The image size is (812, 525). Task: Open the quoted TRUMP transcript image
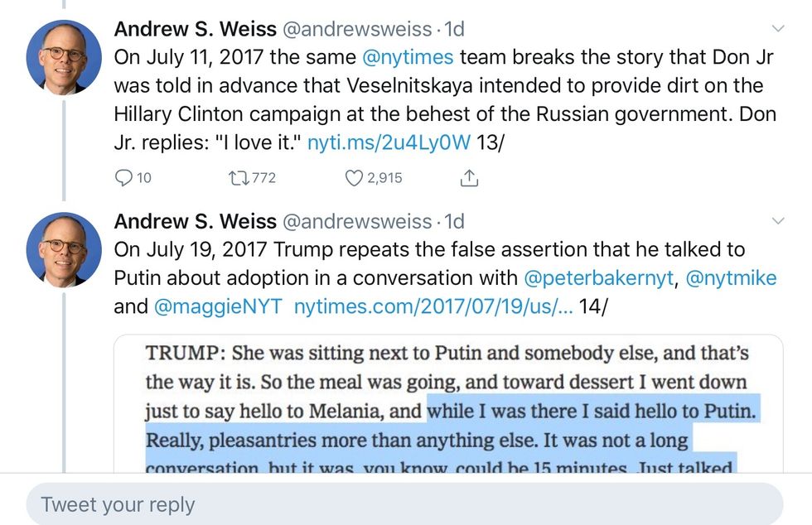(x=447, y=406)
